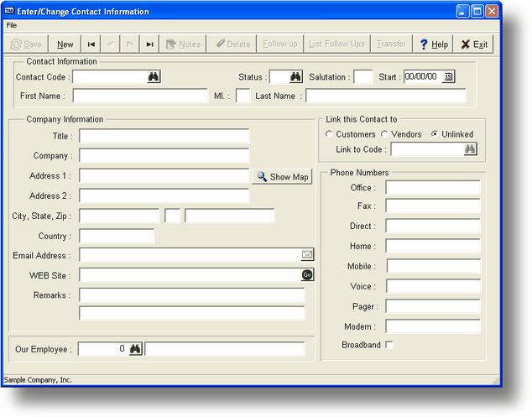Click the Title input field
This screenshot has height=417, width=532.
click(164, 136)
